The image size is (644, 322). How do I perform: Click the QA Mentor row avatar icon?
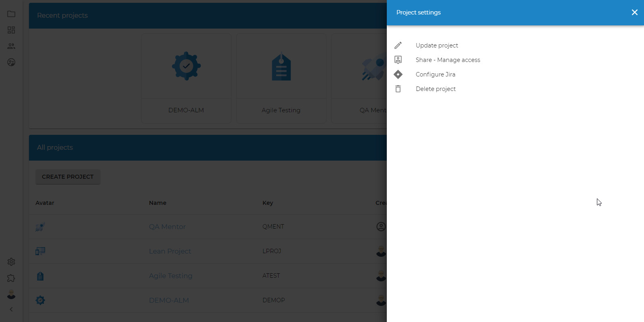coord(40,227)
